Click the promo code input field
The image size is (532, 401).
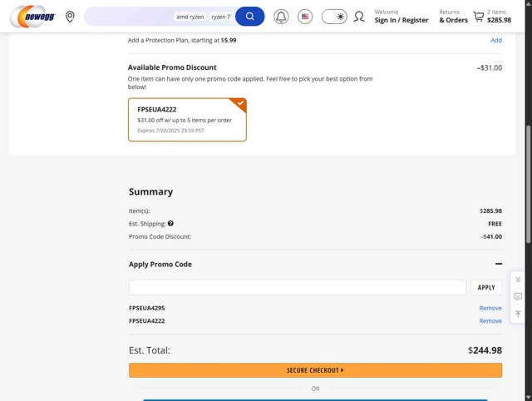coord(297,287)
